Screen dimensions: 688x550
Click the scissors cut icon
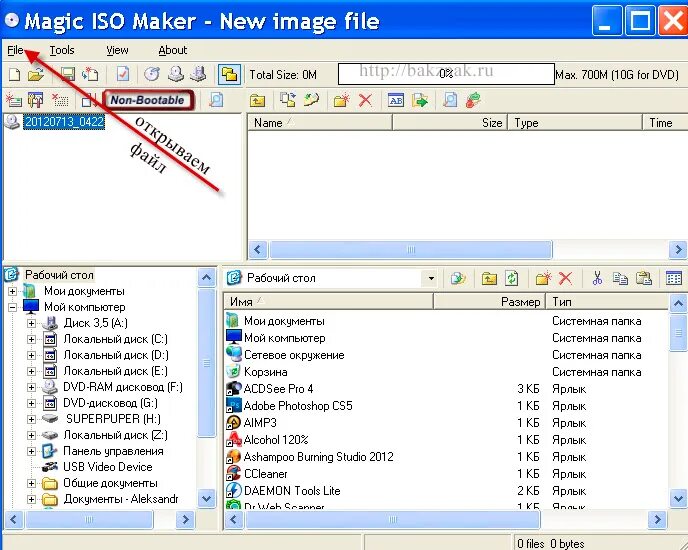(597, 278)
